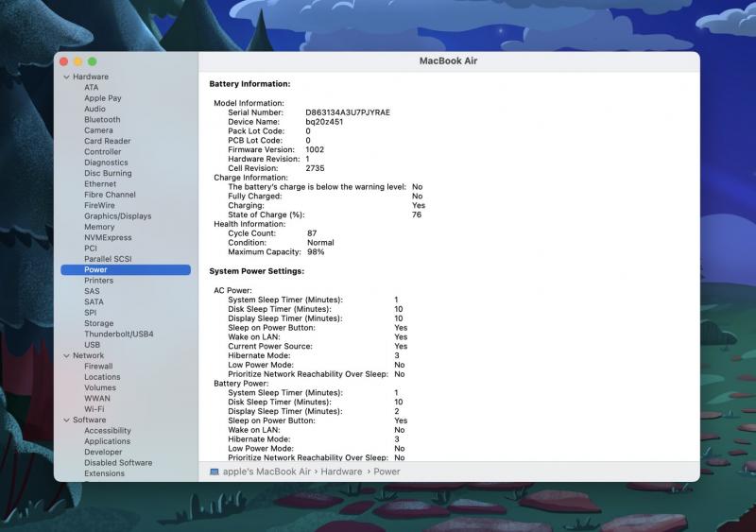756x532 pixels.
Task: Select Printers in the sidebar
Action: tap(98, 281)
